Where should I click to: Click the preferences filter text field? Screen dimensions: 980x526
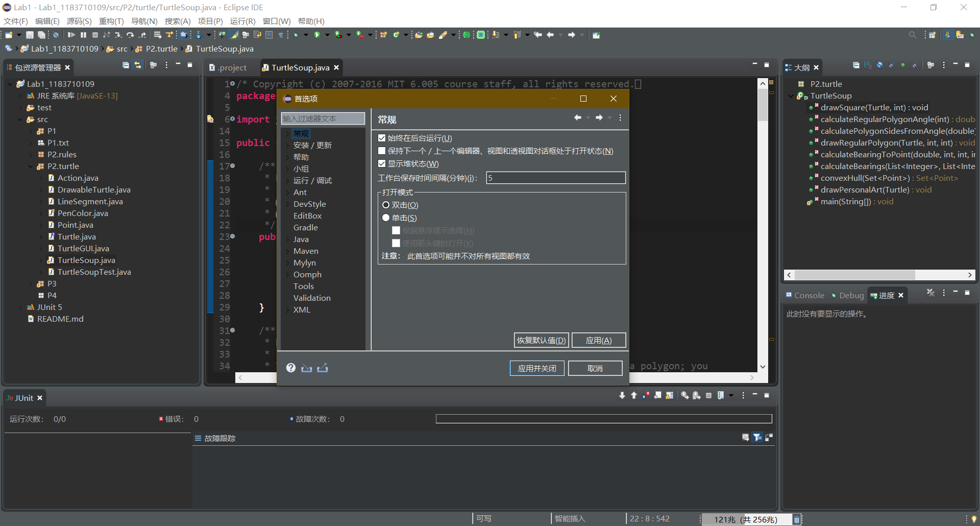323,118
